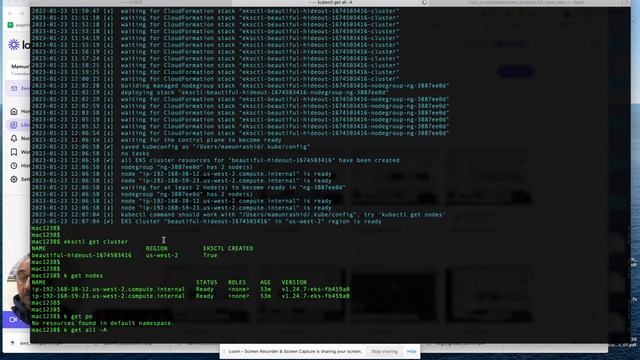
Task: Click Stop sharing in the Loom notification bar
Action: click(384, 351)
